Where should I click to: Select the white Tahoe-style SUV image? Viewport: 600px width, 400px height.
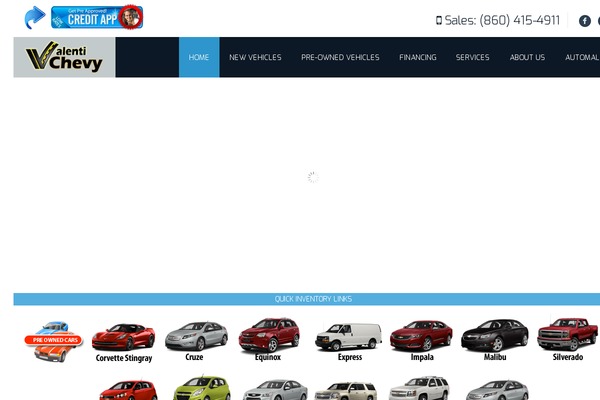pyautogui.click(x=419, y=388)
